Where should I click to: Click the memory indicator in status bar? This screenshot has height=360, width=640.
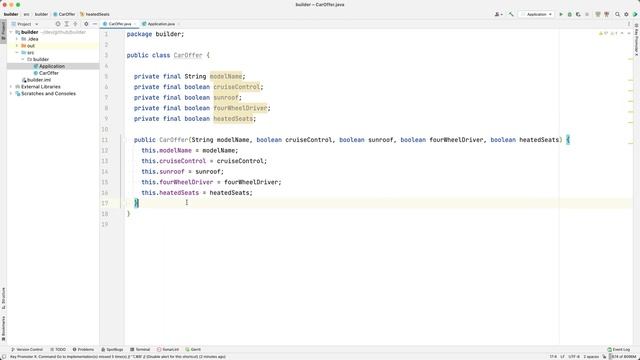pyautogui.click(x=623, y=357)
